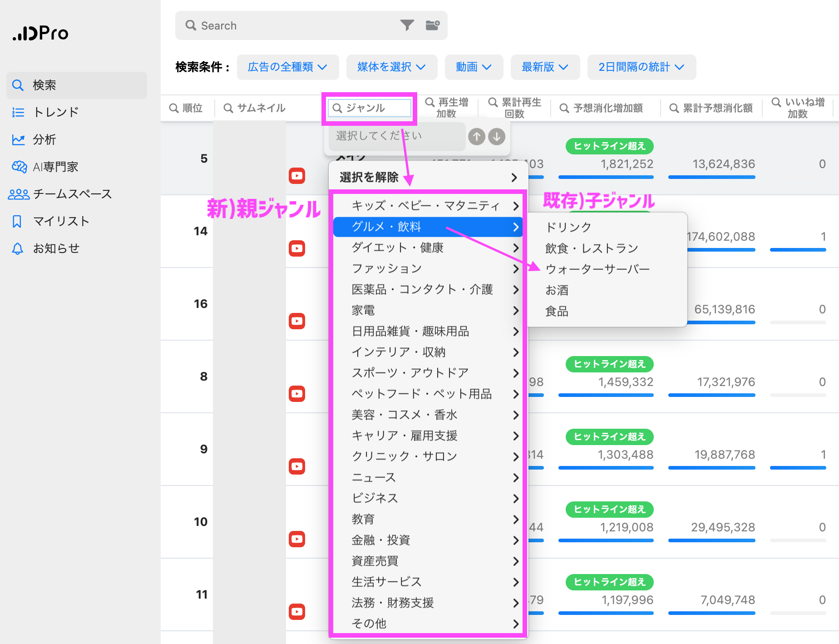
Task: Click 選択を解除 to clear selection
Action: (x=369, y=177)
